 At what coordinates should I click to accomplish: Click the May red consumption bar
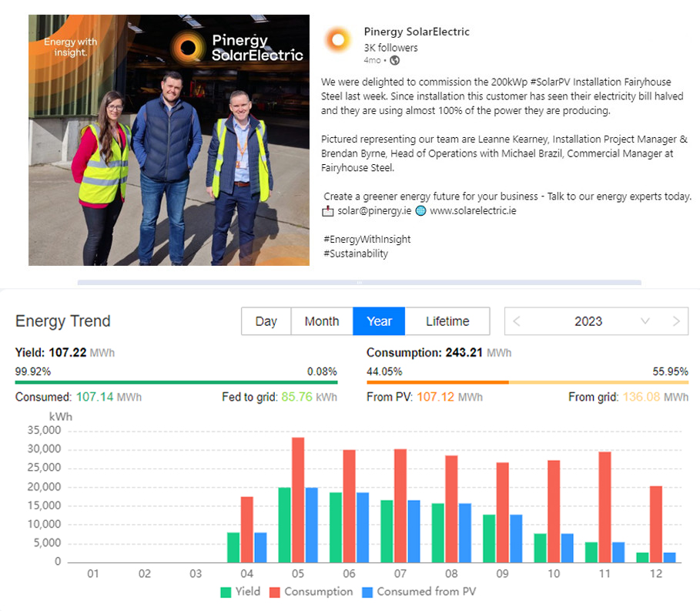298,500
